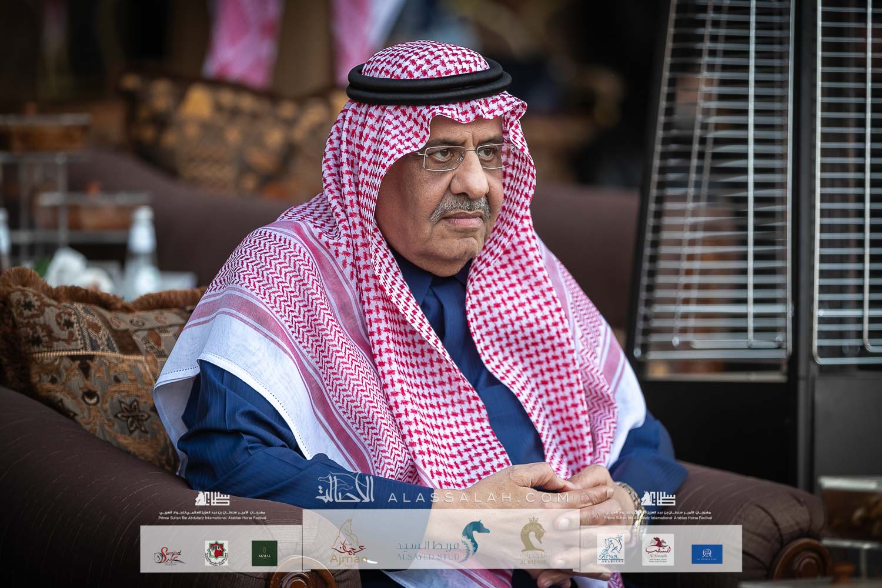Click right Prince Sultan Bin Abdulaziz festival caption
This screenshot has width=882, height=588.
657,514
